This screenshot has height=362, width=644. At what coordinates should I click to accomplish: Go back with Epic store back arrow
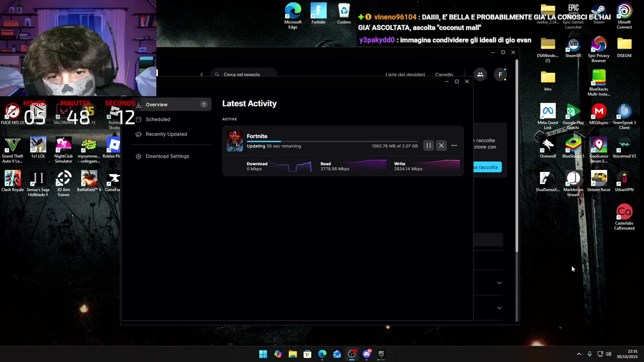pos(202,74)
